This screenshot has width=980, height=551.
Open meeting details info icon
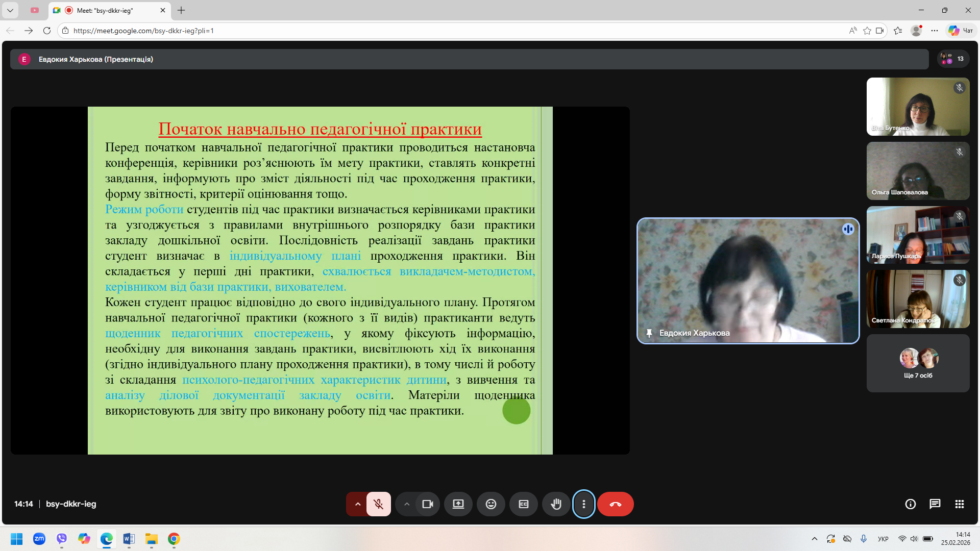point(910,504)
